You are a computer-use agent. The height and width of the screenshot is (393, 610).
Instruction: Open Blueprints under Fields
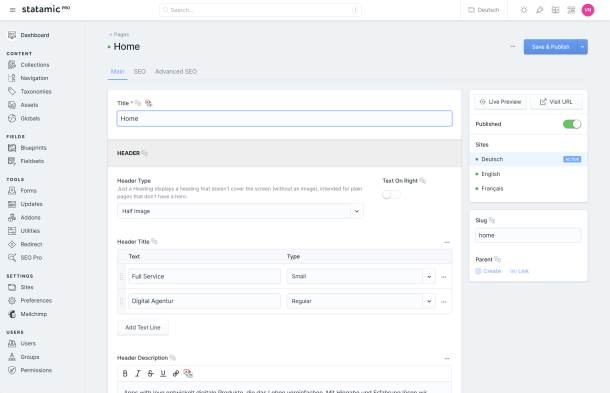(27, 147)
